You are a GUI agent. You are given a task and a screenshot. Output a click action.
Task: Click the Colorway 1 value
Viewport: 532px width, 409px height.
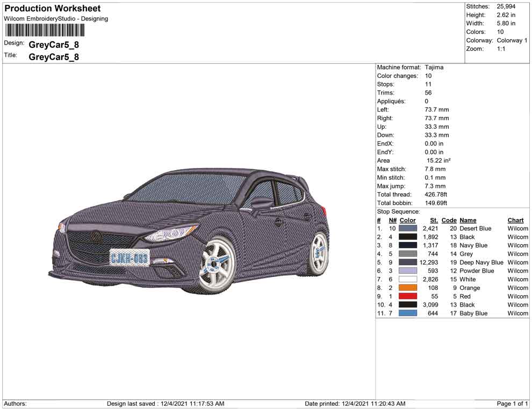click(x=512, y=40)
